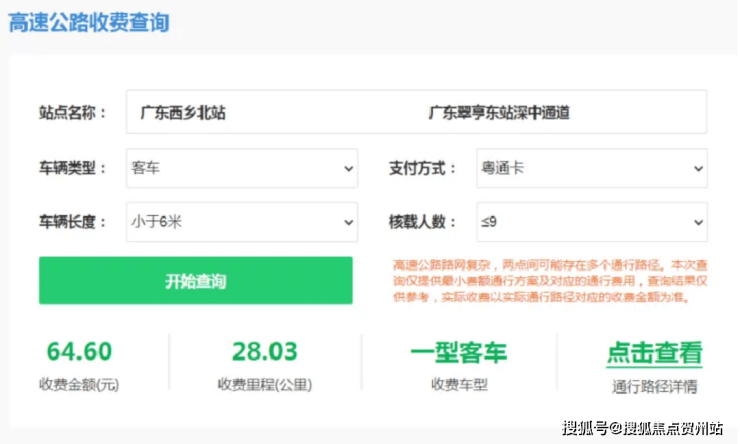Click the 一型客车 vehicle class result

coord(459,352)
